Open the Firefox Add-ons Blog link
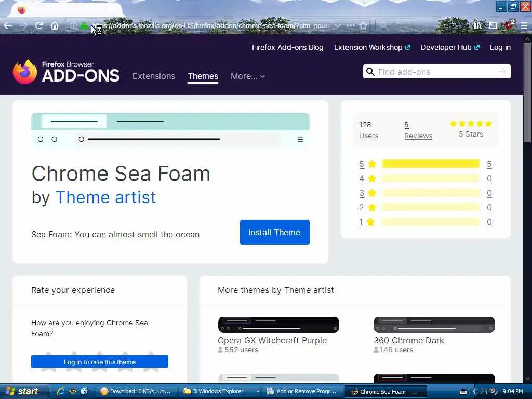Viewport: 532px width, 399px height. tap(287, 47)
